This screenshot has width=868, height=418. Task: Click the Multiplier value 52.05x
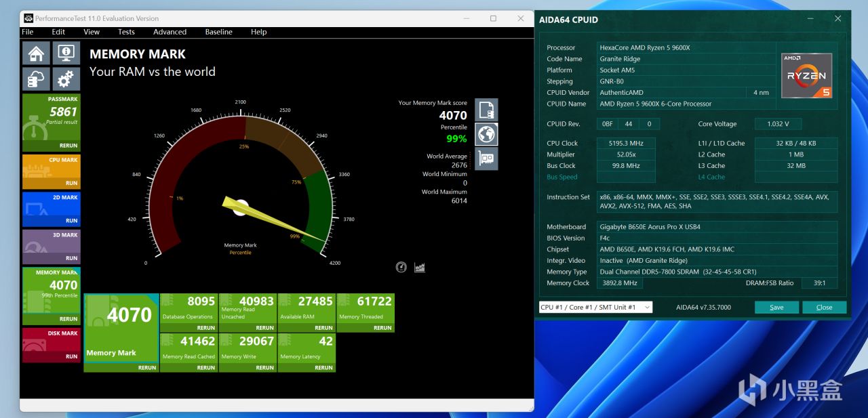[x=626, y=154]
